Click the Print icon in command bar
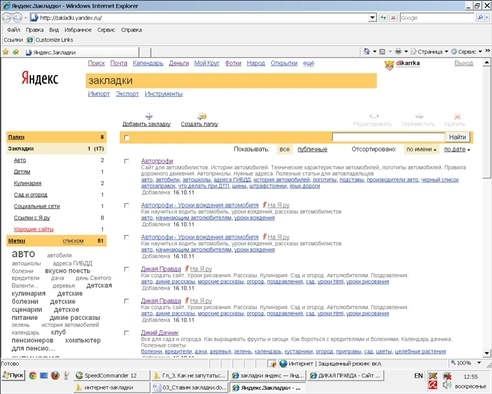492x394 pixels. (398, 52)
